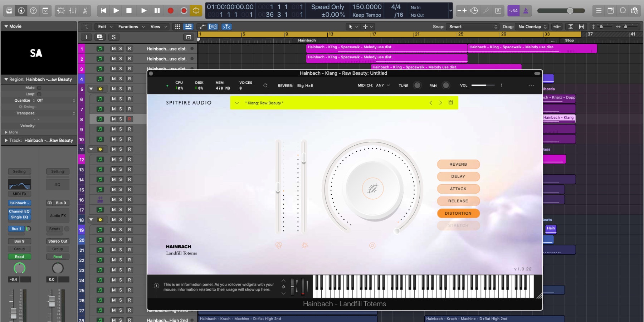Open the Smart Controls button

coord(61,11)
